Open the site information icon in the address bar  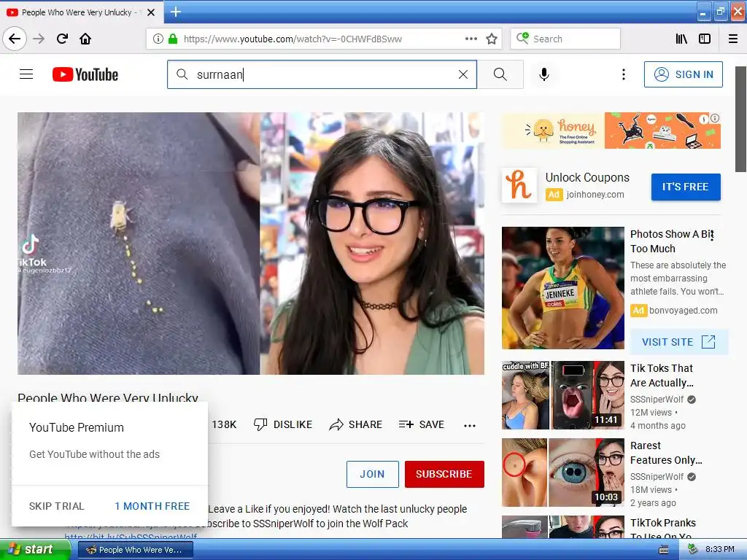(158, 39)
